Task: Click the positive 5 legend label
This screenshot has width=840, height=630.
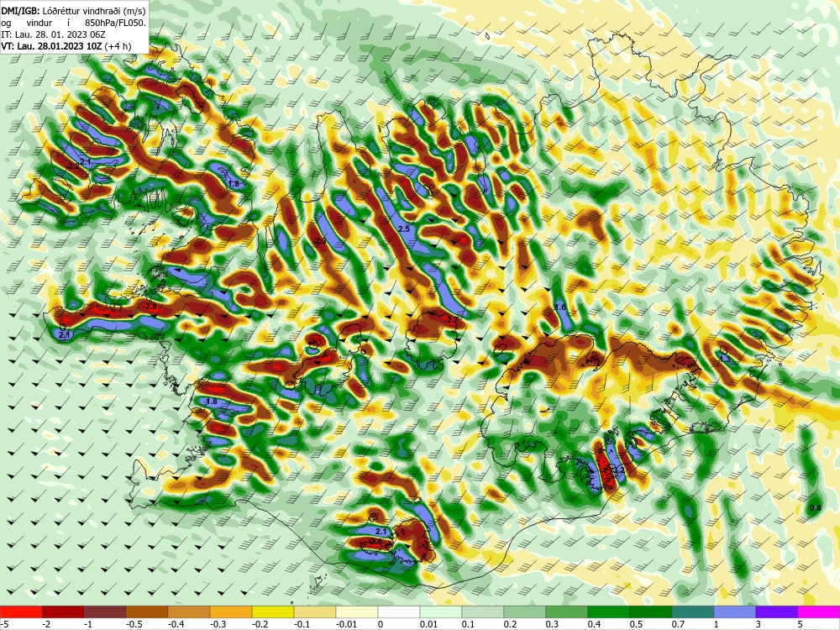Action: coord(800,623)
